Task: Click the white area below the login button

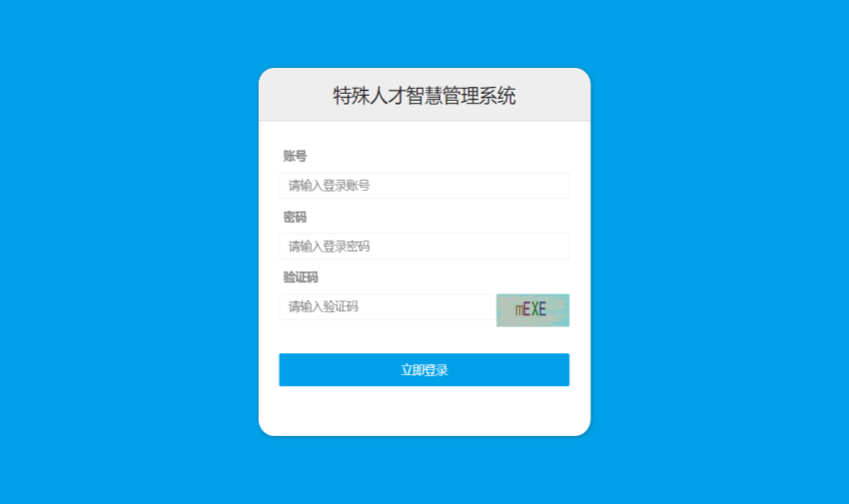Action: tap(424, 411)
